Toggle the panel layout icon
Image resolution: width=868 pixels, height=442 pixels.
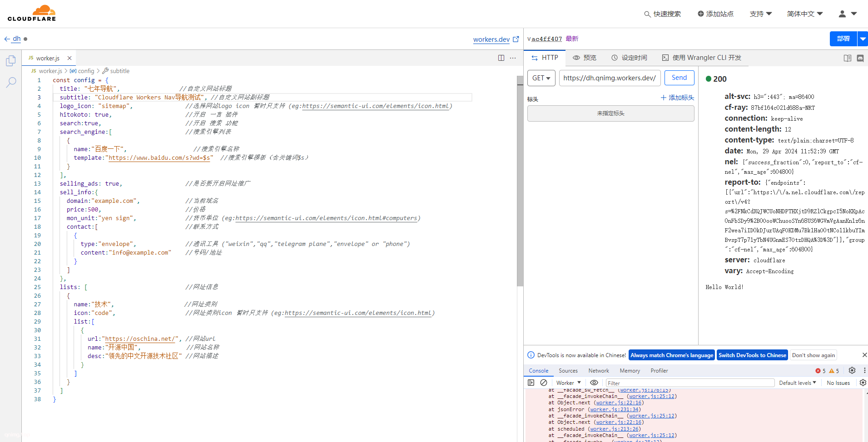(x=847, y=58)
